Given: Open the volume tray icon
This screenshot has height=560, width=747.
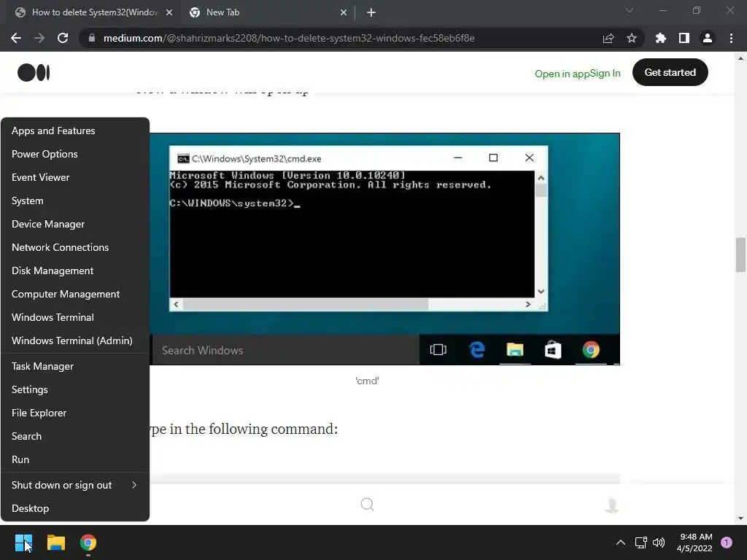Looking at the screenshot, I should pyautogui.click(x=659, y=542).
